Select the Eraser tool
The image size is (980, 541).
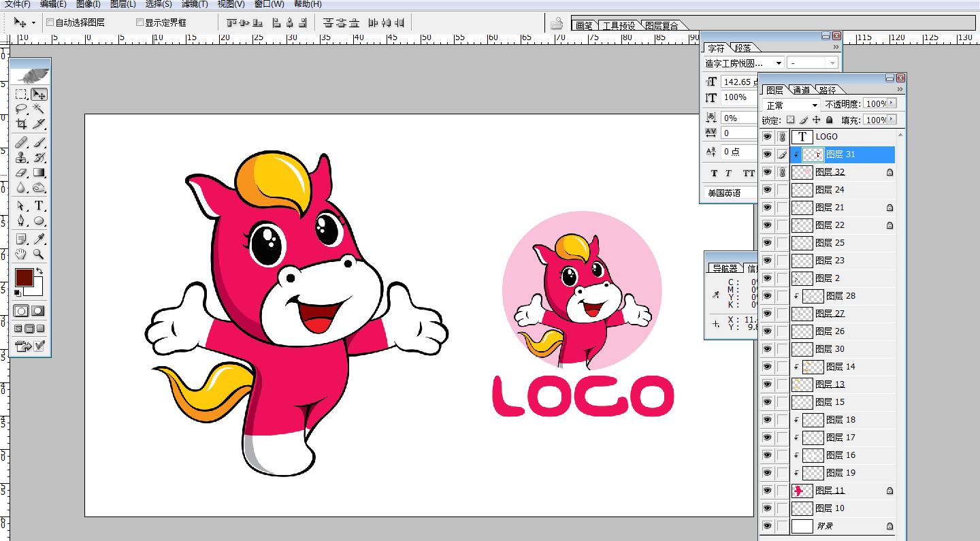click(x=22, y=173)
